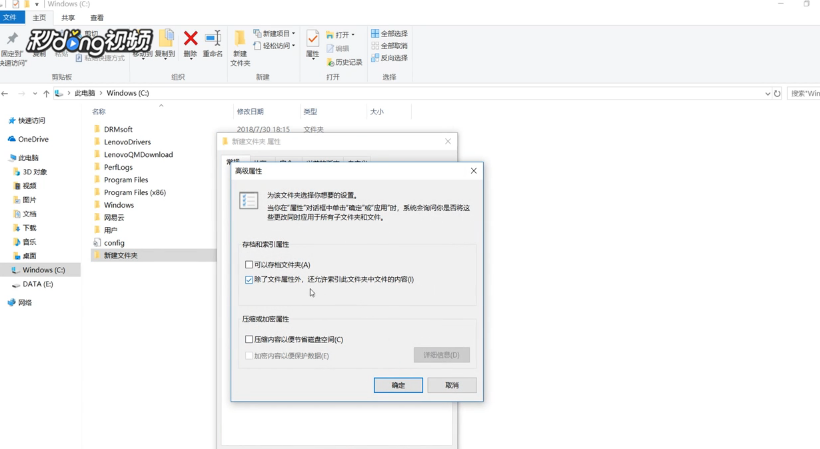
Task: Click Edit in ribbon Open group
Action: [x=338, y=49]
